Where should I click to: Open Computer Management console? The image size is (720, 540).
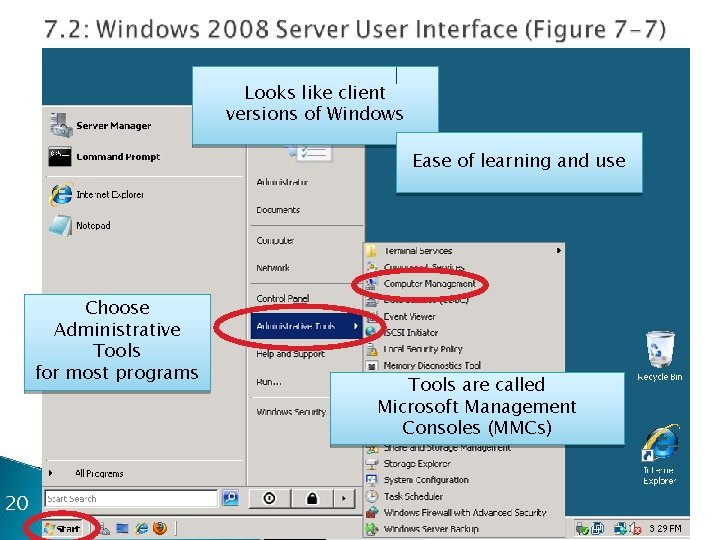(x=429, y=284)
